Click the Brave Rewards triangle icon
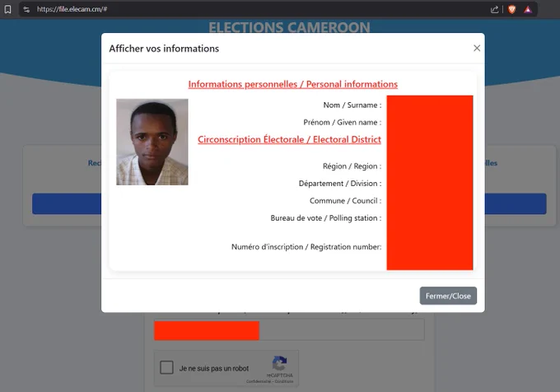 coord(528,10)
